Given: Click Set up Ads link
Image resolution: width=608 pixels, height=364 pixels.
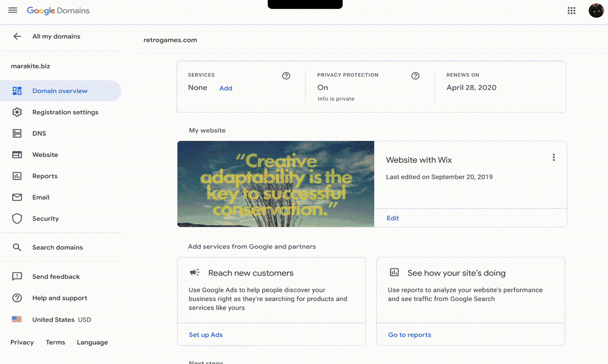Looking at the screenshot, I should click(206, 335).
